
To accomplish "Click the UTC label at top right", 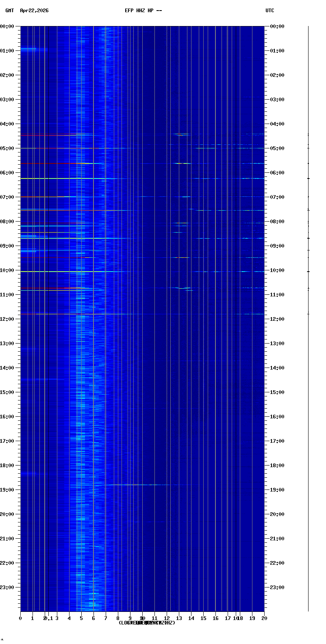I will [269, 11].
